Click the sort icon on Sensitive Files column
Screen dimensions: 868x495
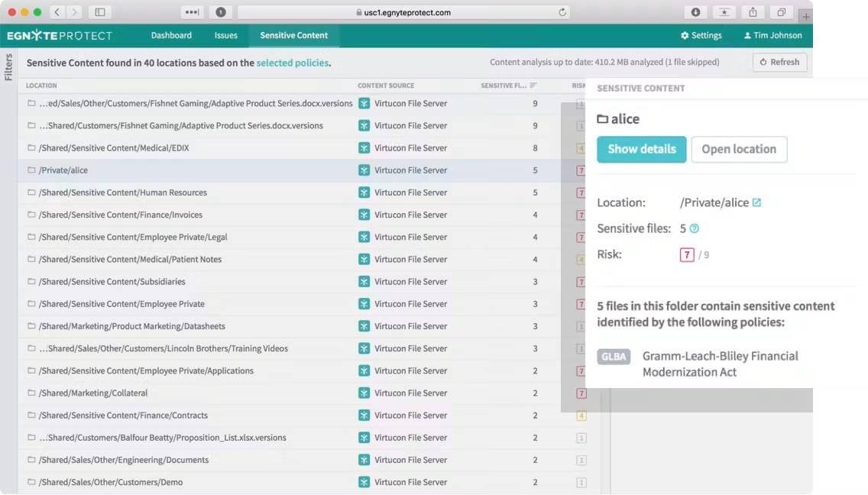(x=533, y=86)
